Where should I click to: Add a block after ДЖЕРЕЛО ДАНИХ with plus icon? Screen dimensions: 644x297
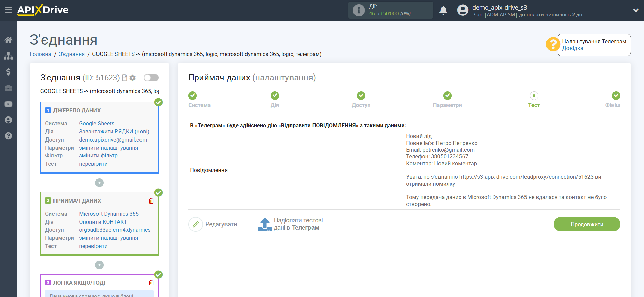tap(99, 183)
